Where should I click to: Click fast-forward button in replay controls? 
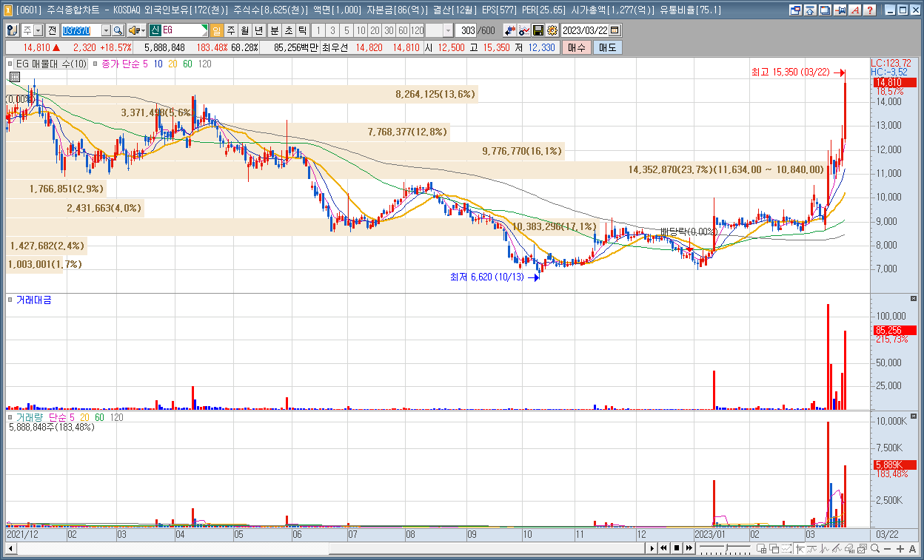689,548
